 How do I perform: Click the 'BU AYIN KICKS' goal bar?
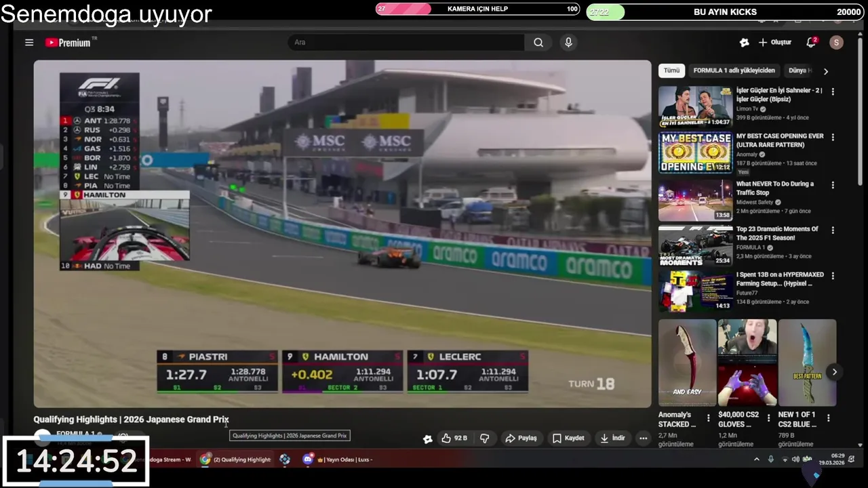point(725,12)
